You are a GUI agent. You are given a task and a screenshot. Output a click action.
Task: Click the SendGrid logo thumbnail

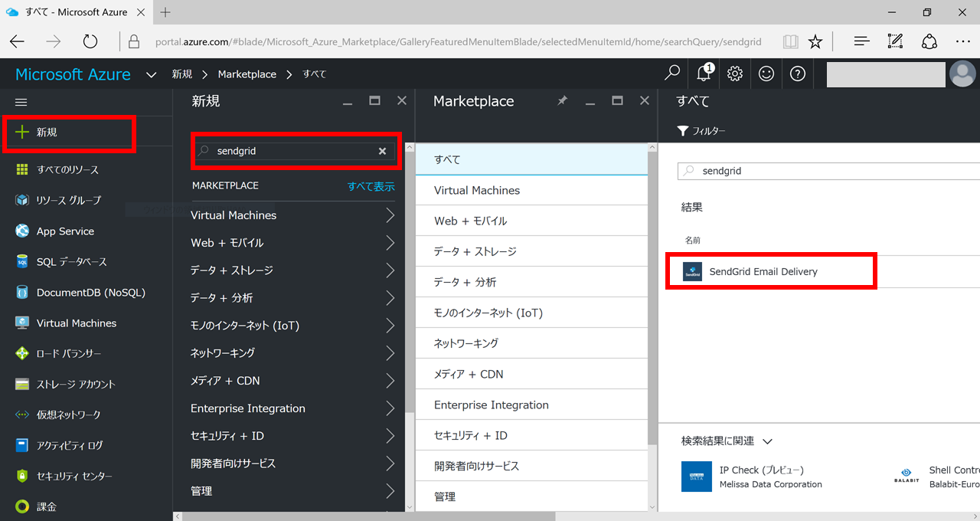692,271
